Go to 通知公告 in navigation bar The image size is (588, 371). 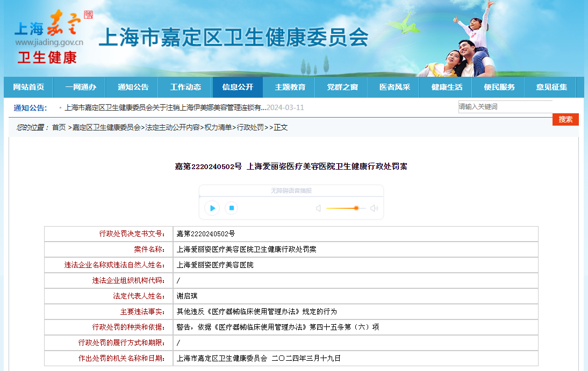[x=133, y=87]
